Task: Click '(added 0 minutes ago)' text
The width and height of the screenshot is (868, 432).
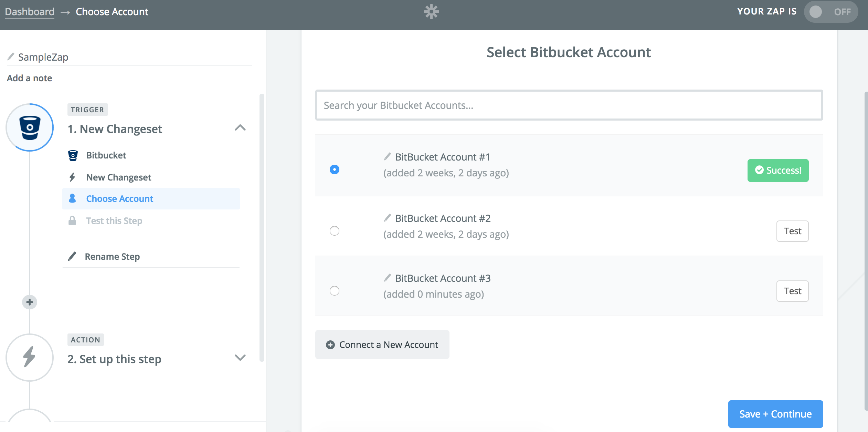Action: [434, 294]
